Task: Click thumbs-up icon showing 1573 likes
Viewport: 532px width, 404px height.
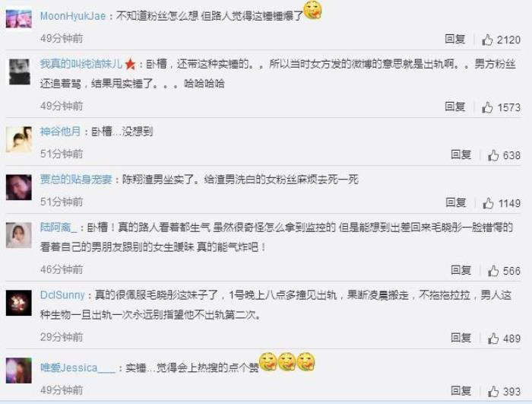Action: click(x=488, y=107)
